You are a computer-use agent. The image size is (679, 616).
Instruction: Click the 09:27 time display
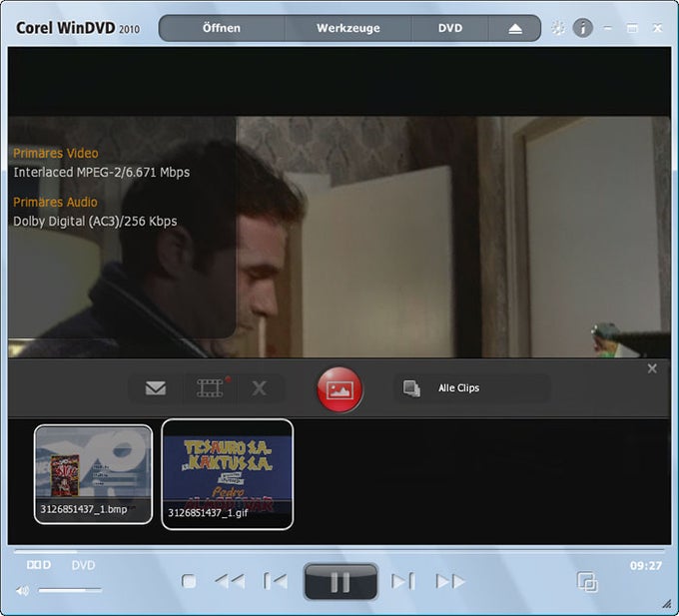pyautogui.click(x=646, y=565)
